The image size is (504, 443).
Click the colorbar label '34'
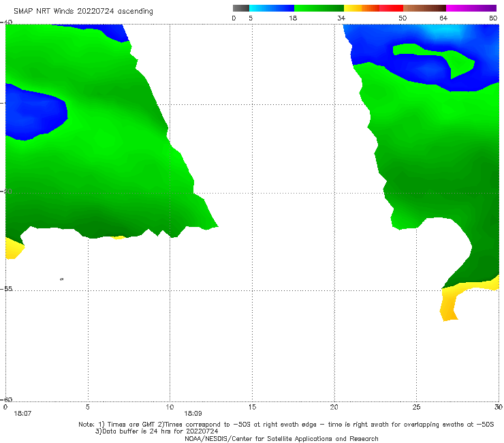point(341,18)
